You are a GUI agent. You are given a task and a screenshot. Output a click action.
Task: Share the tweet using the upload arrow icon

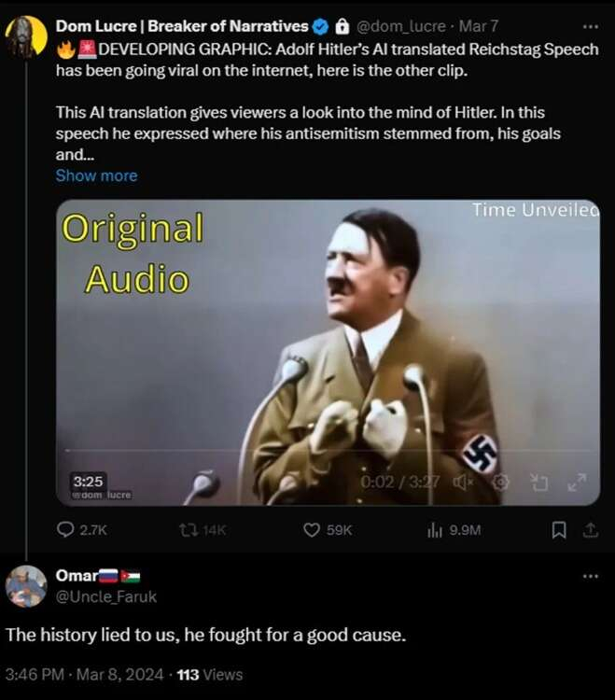click(x=589, y=529)
